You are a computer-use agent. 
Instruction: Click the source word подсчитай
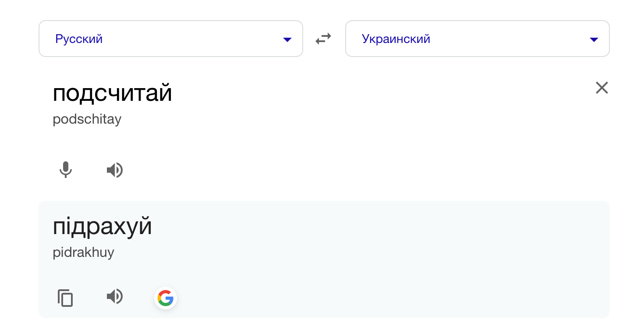112,93
